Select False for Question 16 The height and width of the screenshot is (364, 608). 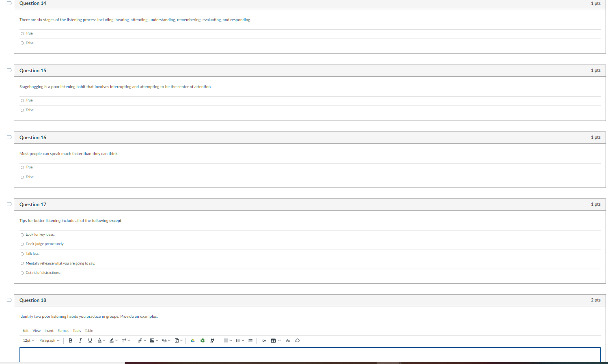[22, 177]
